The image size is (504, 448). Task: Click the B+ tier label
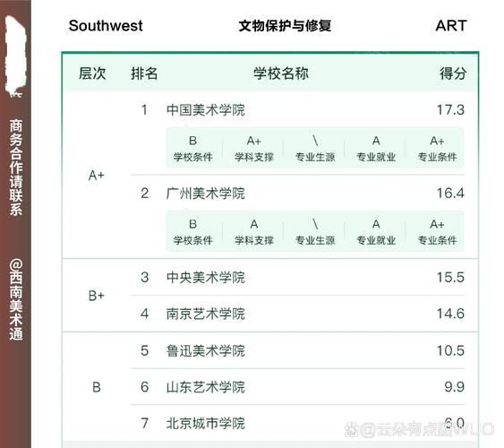[97, 296]
